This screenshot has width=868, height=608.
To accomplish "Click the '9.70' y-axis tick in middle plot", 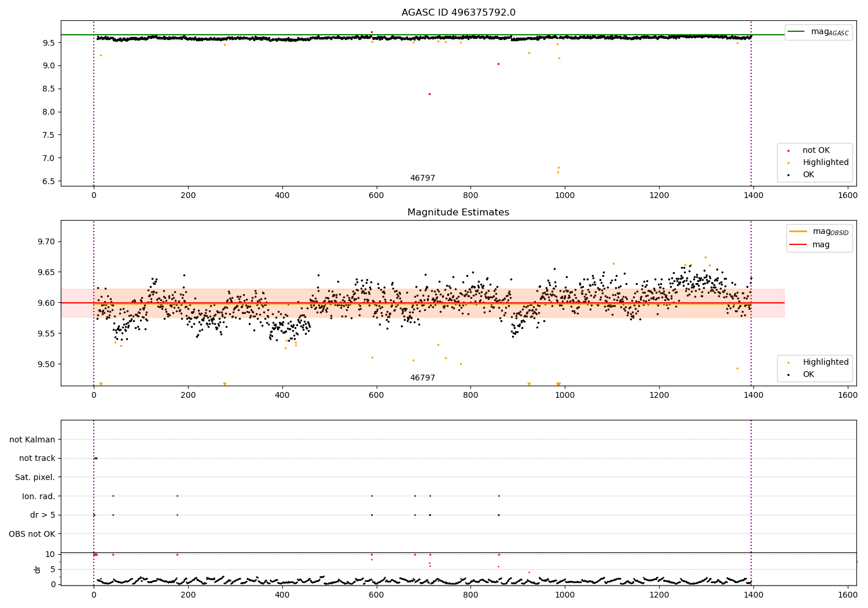I will point(46,241).
